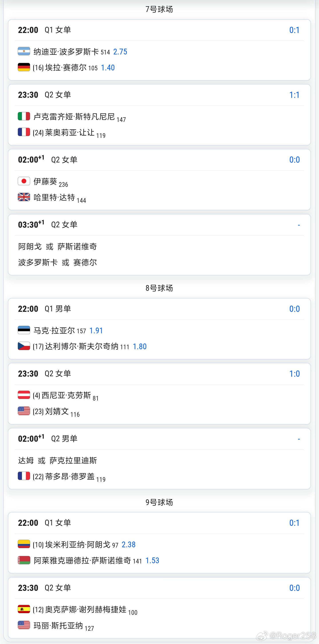Open the 03:30 Q2 女单 match card
This screenshot has width=319, height=644.
pyautogui.click(x=159, y=245)
